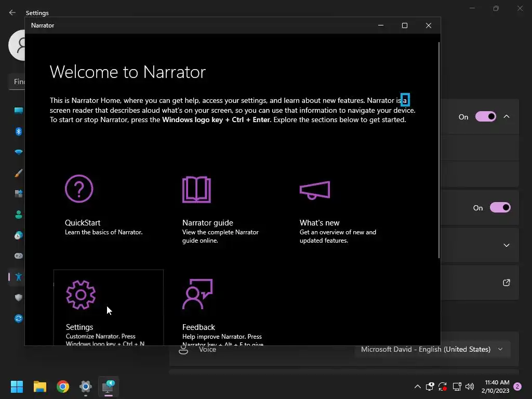Go back with the Settings back arrow
The image size is (532, 399).
12,12
